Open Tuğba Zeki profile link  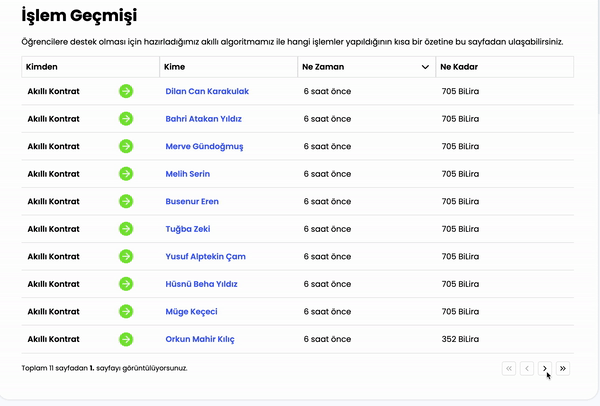coord(188,229)
